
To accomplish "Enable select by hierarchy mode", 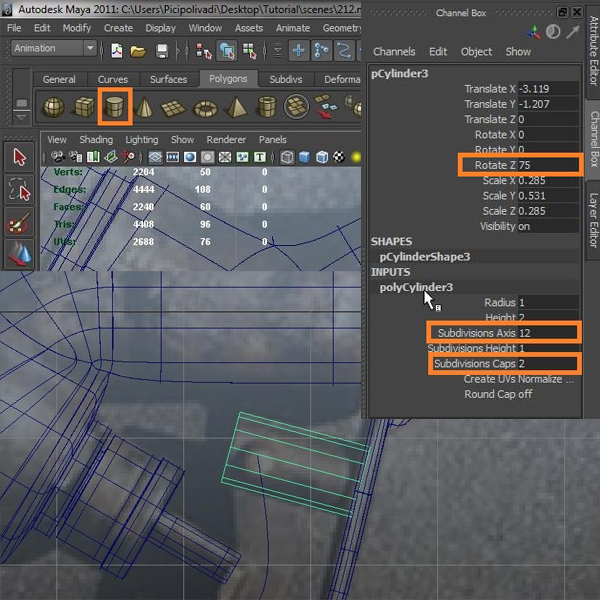I will coord(203,51).
